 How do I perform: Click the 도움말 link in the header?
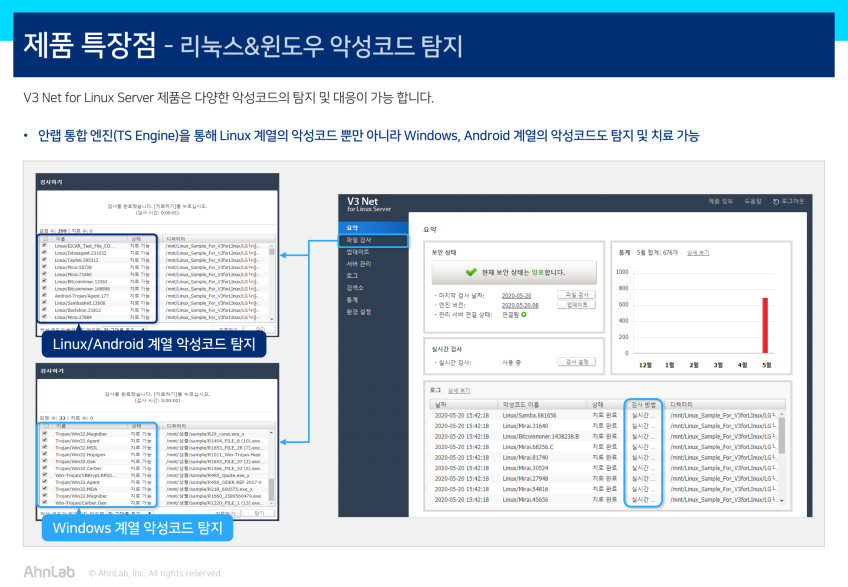click(x=752, y=201)
